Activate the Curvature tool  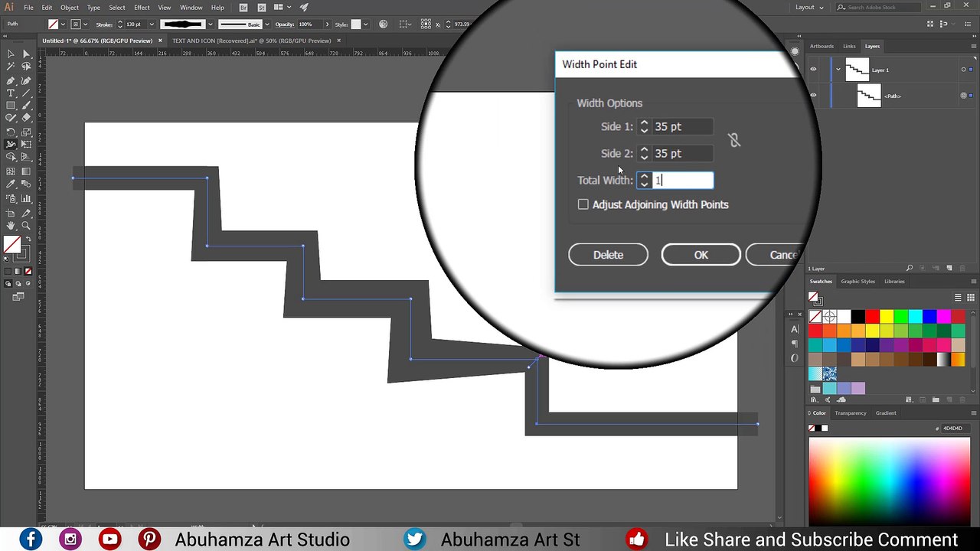pyautogui.click(x=26, y=80)
